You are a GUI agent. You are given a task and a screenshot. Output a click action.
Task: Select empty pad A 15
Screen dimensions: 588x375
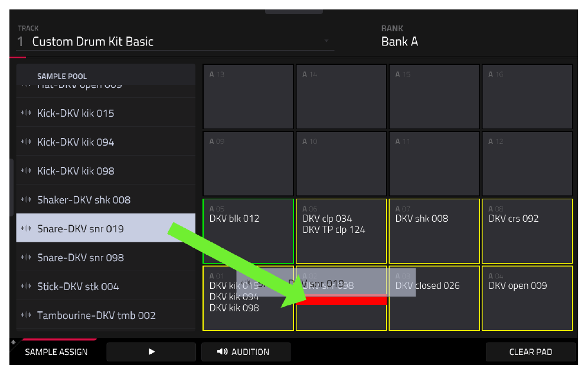tap(434, 97)
